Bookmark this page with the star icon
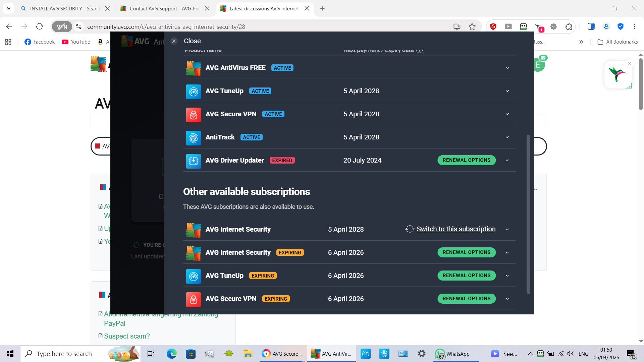 472,27
